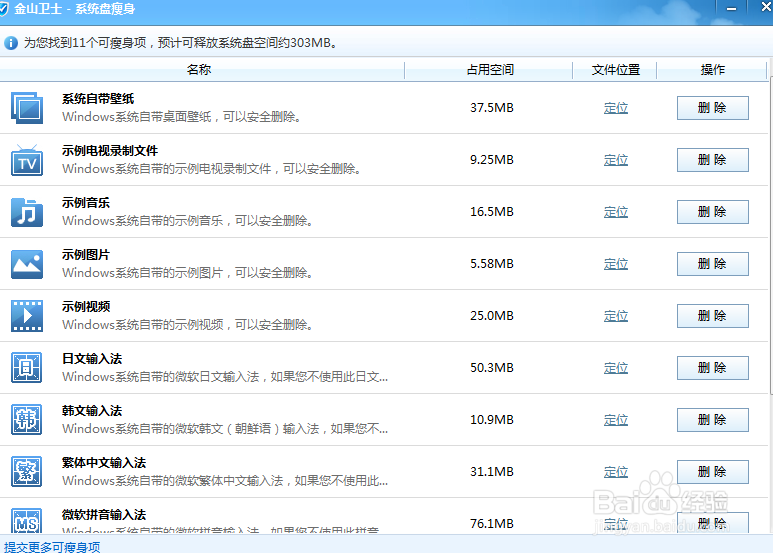Click the 16.5MB size value

tap(492, 212)
